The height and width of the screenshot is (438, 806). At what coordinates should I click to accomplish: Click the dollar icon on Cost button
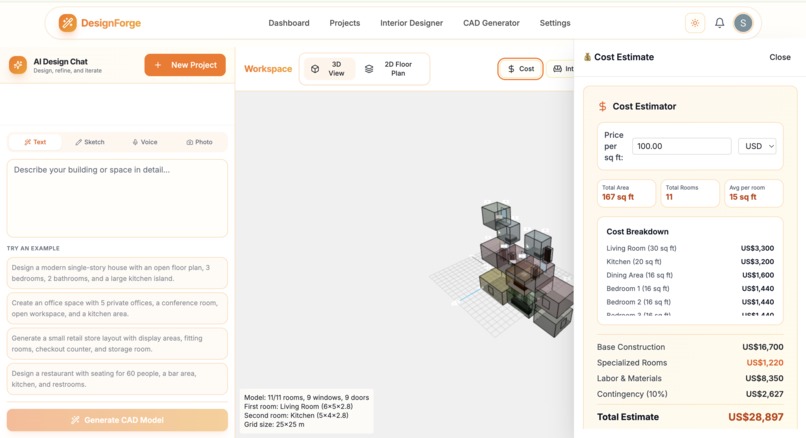(x=511, y=69)
